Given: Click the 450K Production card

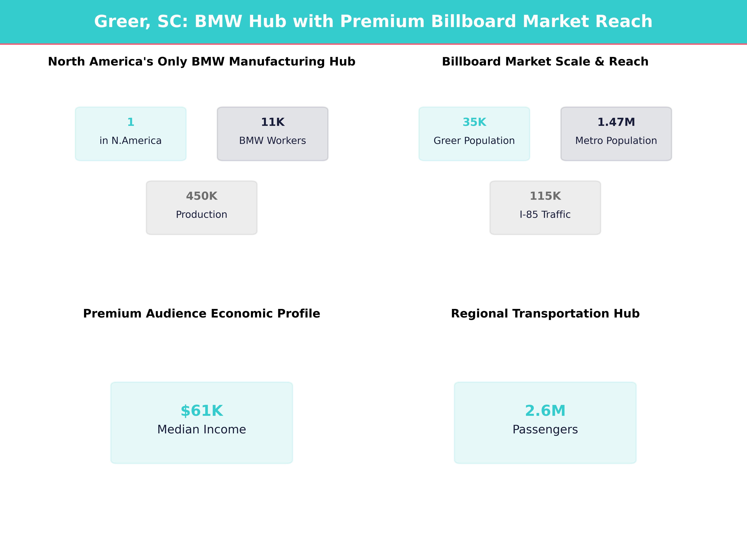Looking at the screenshot, I should coord(202,208).
